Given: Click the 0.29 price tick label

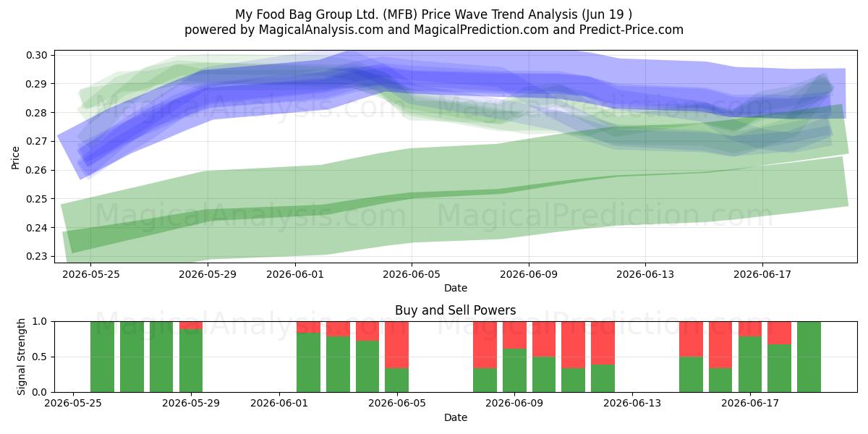Looking at the screenshot, I should click(38, 84).
